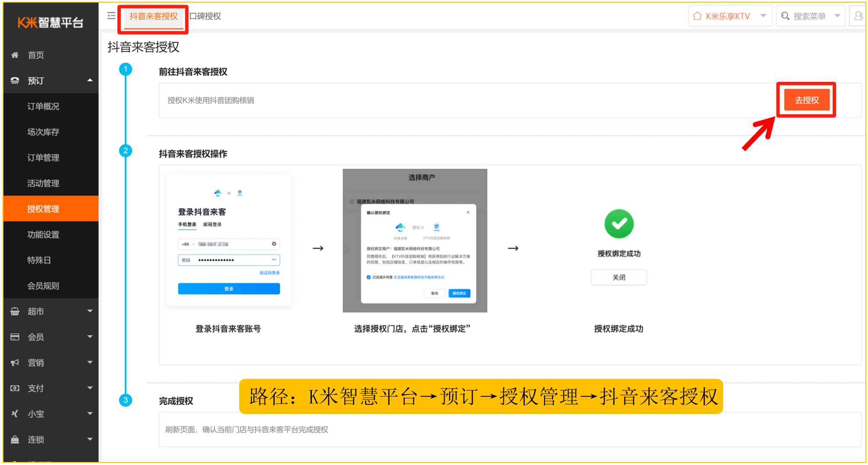Open 首页 in the sidebar
This screenshot has height=465, width=868.
pyautogui.click(x=51, y=55)
